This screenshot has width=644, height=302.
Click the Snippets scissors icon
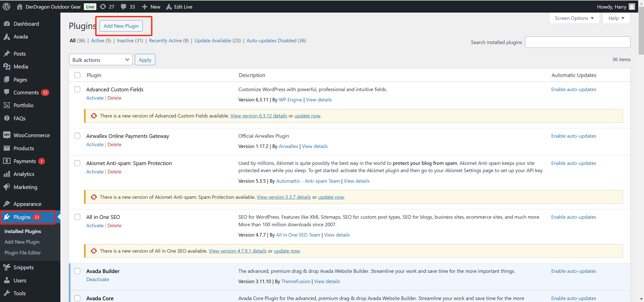click(7, 267)
